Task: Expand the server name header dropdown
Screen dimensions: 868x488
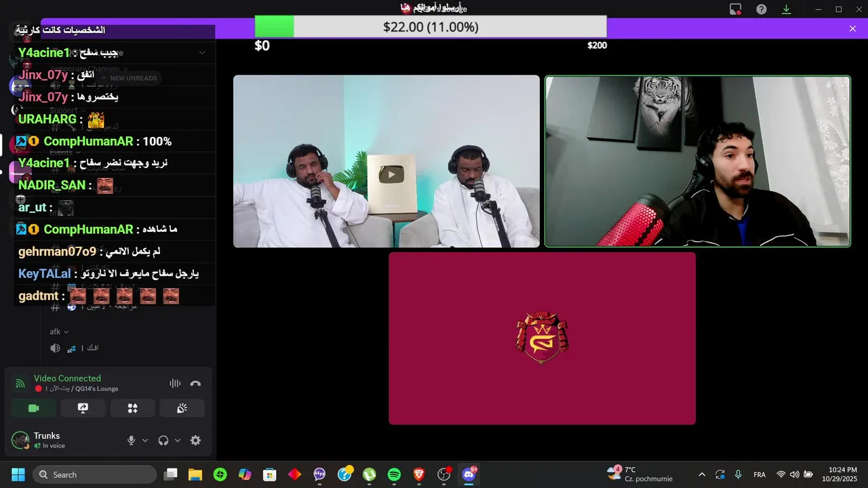Action: [x=202, y=52]
